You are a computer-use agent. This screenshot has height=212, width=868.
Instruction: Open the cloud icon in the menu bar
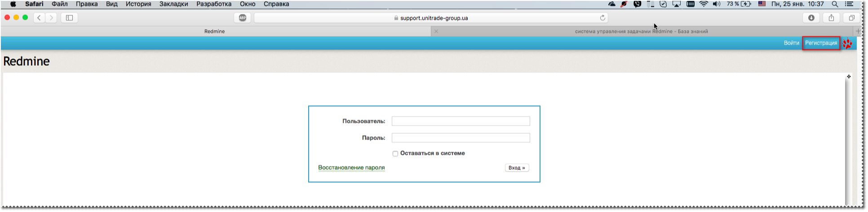(x=612, y=4)
